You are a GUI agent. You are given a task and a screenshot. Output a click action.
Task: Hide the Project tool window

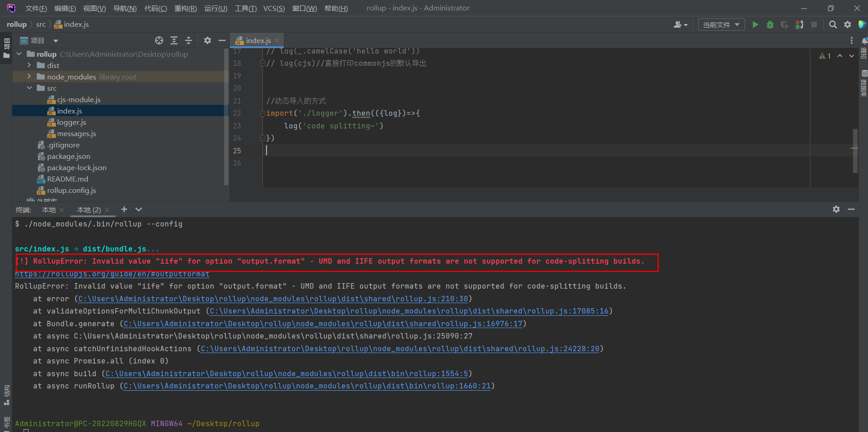point(222,40)
